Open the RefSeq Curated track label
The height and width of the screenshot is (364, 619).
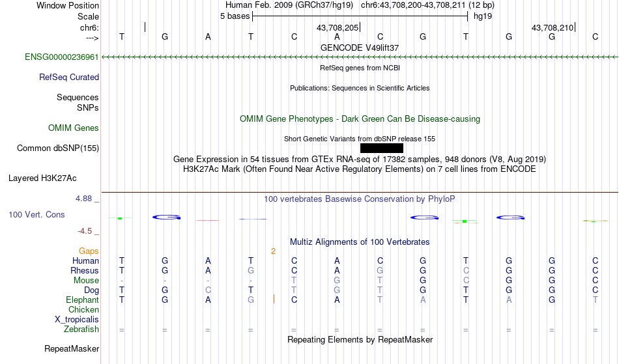click(69, 77)
